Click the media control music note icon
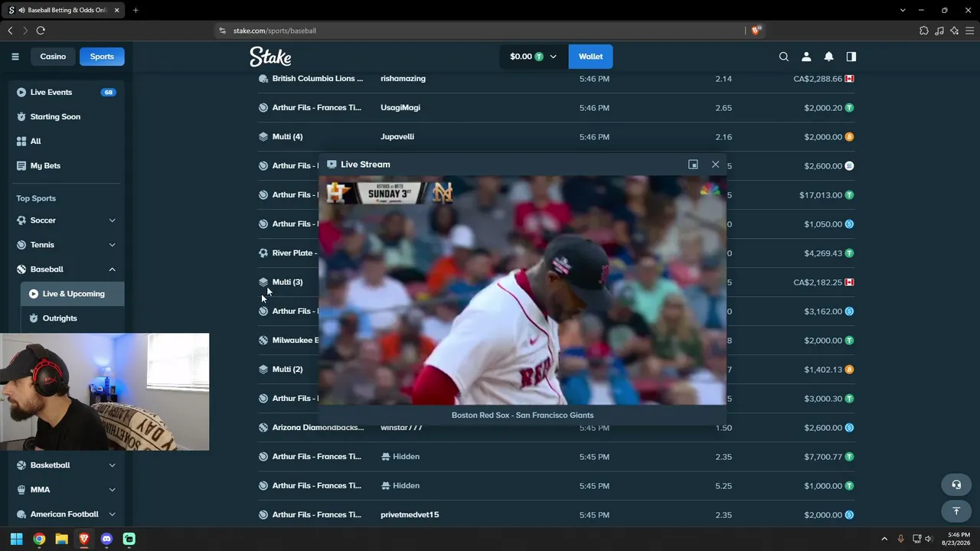Image resolution: width=980 pixels, height=551 pixels. click(x=939, y=31)
